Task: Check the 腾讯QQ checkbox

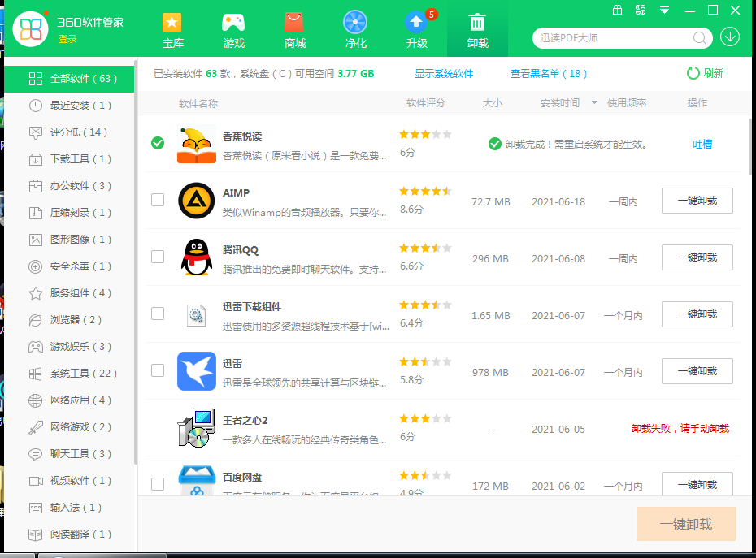Action: click(158, 257)
